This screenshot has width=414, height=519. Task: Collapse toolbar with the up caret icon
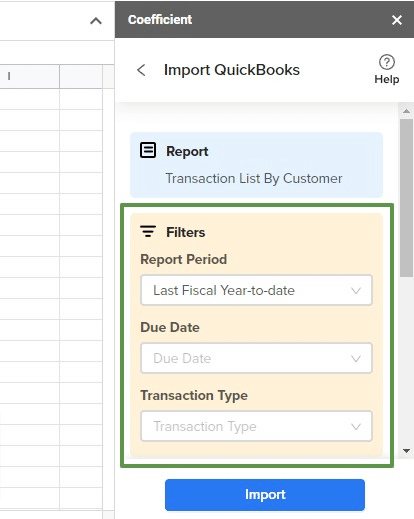click(x=96, y=21)
